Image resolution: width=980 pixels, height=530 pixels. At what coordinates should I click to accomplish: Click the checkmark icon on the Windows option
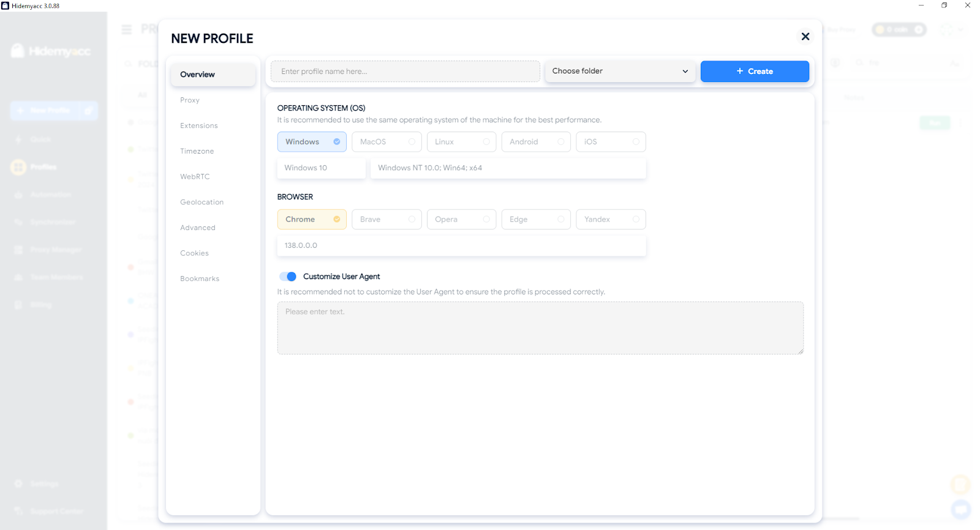(x=337, y=142)
